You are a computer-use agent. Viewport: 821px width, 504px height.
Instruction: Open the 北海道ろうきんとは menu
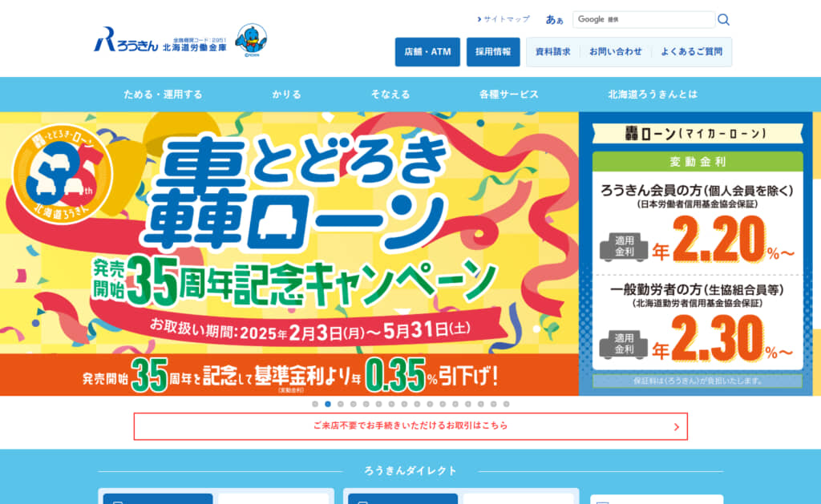coord(653,95)
